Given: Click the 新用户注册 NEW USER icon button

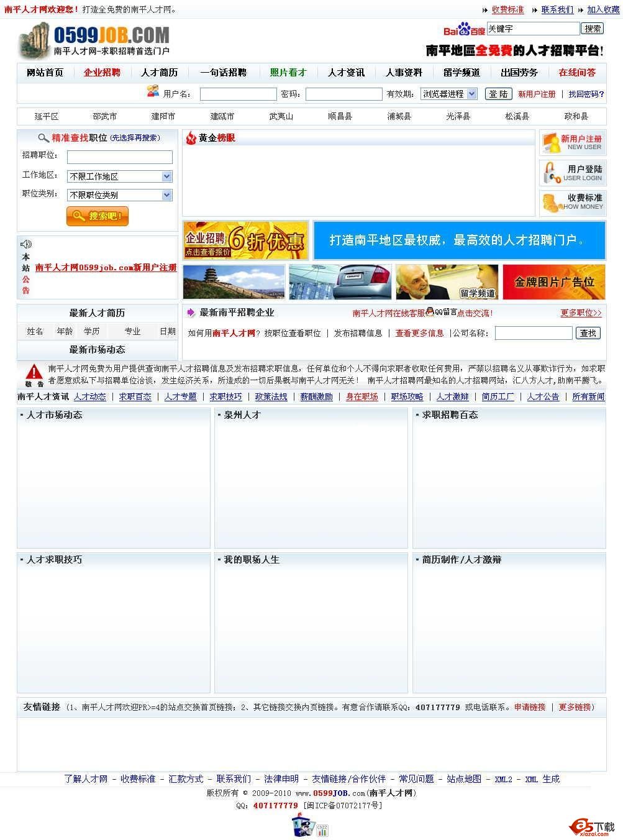Looking at the screenshot, I should (x=572, y=143).
